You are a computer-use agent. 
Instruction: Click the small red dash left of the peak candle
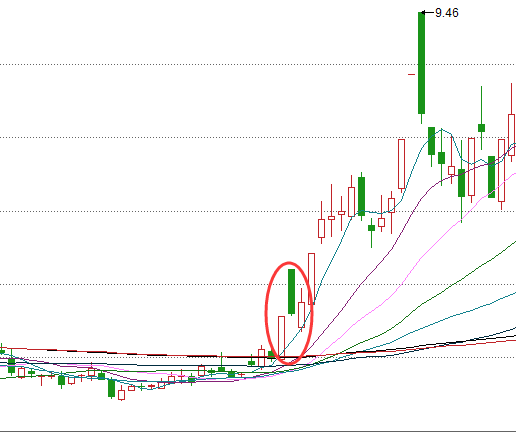pos(411,74)
